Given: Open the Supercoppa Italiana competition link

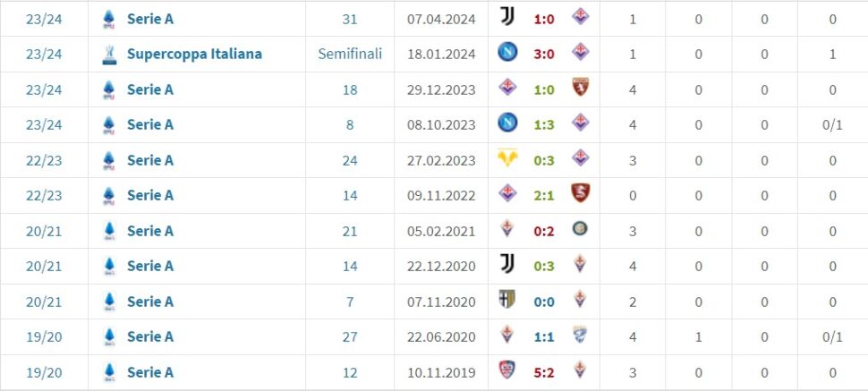Looking at the screenshot, I should click(x=194, y=54).
